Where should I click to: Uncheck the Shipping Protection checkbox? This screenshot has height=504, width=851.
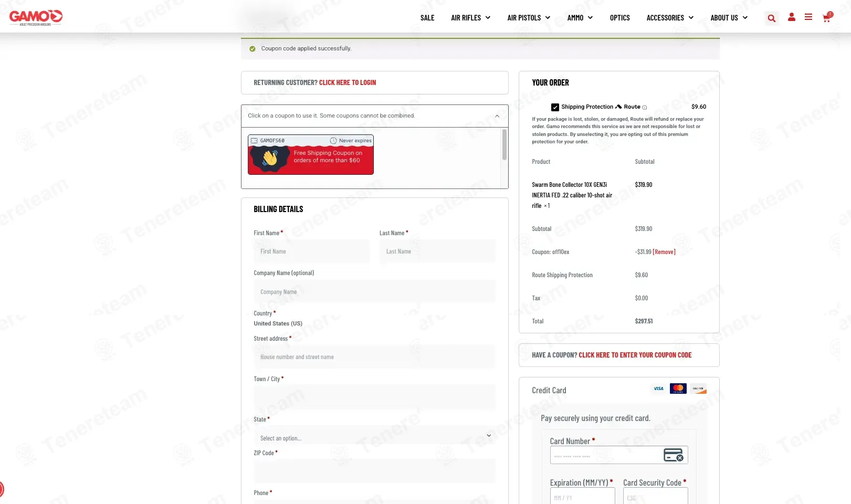coord(555,107)
